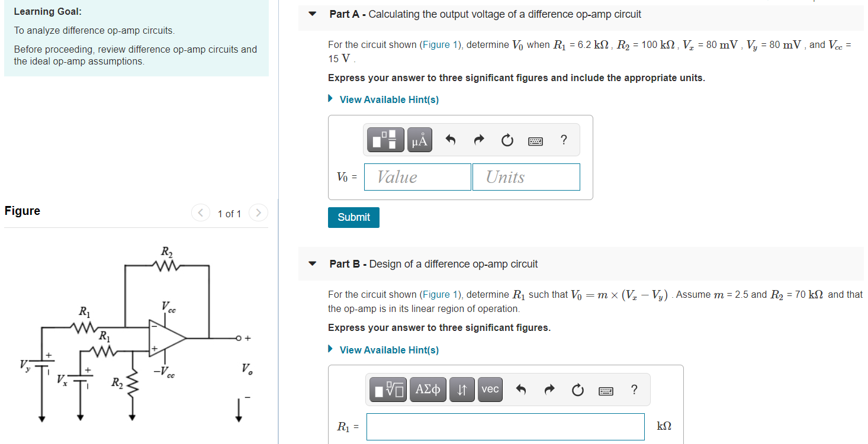
Task: Click Submit for Part A answer
Action: tap(353, 217)
